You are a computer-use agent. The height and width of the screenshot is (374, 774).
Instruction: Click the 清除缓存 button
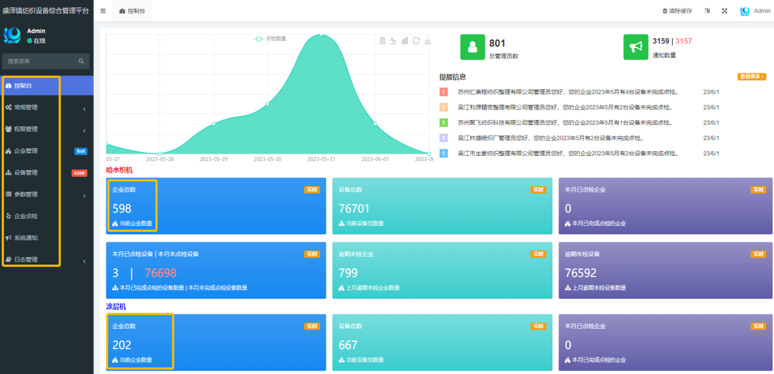click(x=677, y=11)
